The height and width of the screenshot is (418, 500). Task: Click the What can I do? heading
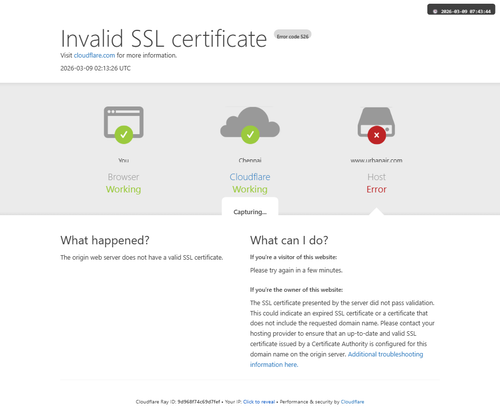[x=289, y=240]
